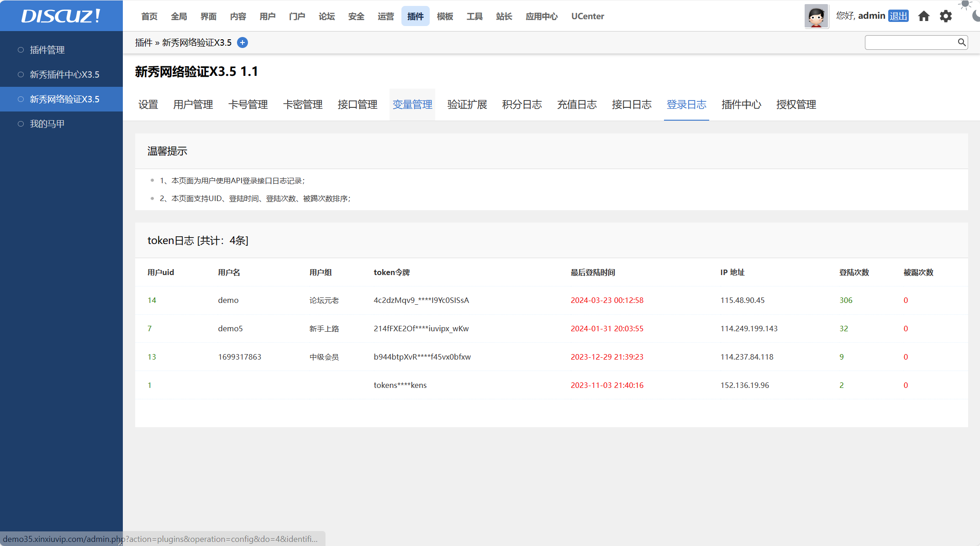Click the magnifier search icon
This screenshot has width=980, height=546.
[961, 42]
